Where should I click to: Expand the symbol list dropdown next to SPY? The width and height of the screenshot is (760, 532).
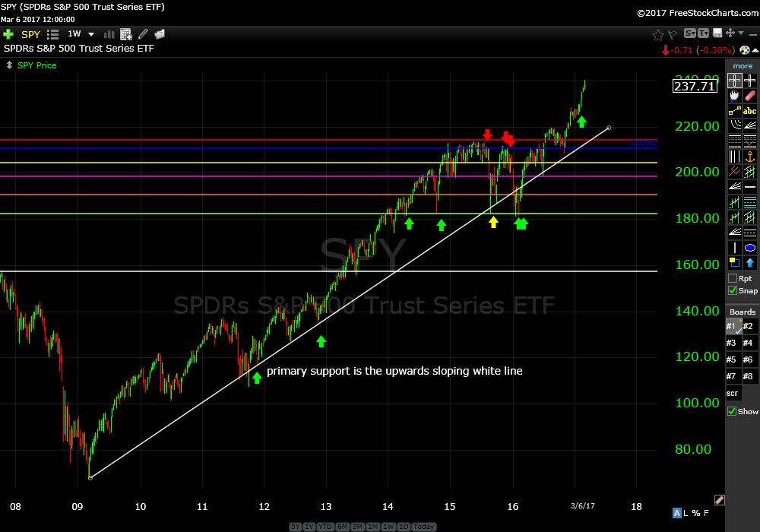(x=52, y=34)
